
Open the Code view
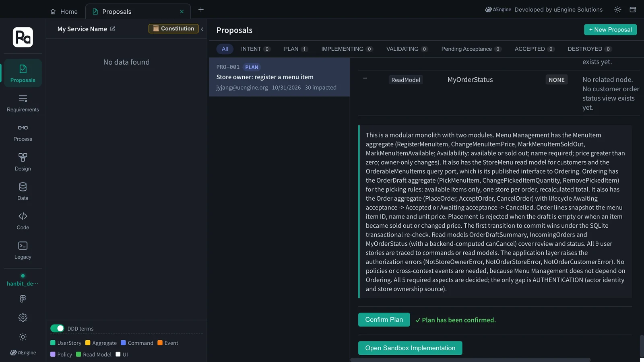[23, 220]
